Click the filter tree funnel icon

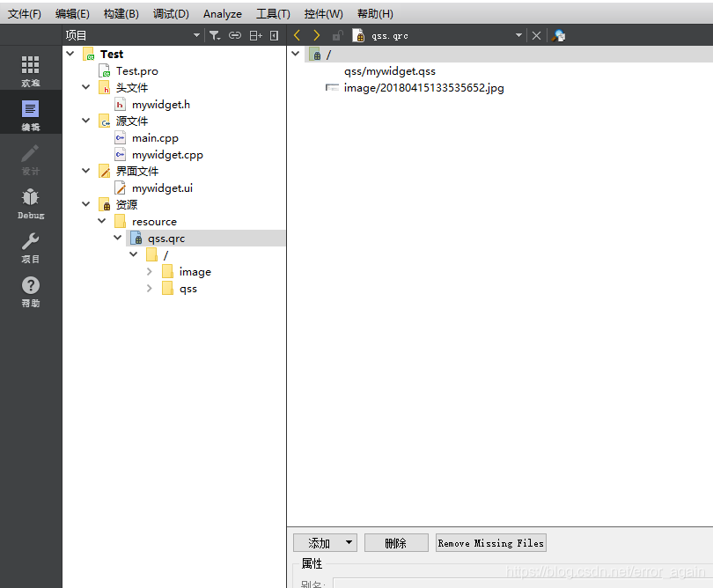(x=215, y=35)
